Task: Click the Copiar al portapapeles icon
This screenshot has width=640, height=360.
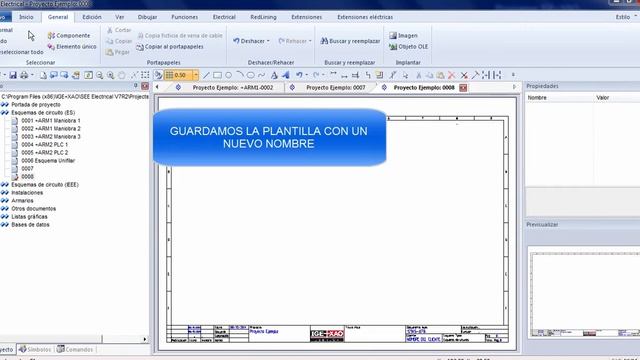Action: point(140,47)
